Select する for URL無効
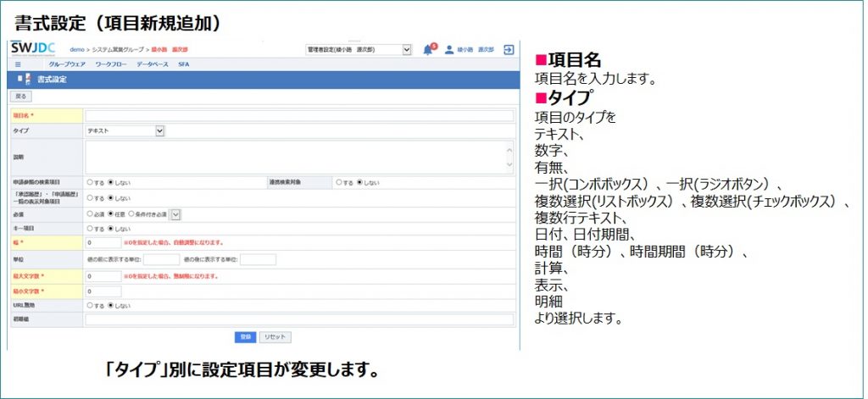The width and height of the screenshot is (868, 399). [x=90, y=305]
